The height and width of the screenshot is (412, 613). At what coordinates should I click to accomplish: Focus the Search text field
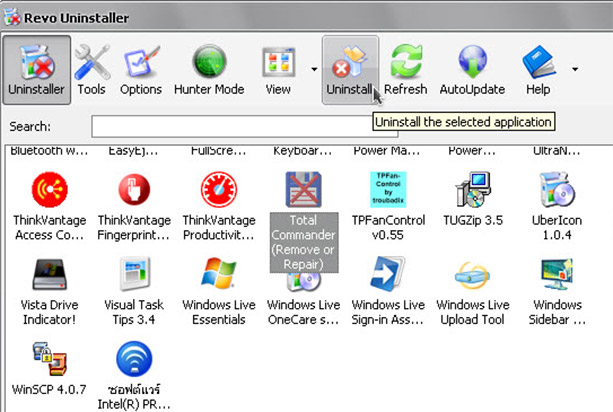tap(230, 127)
